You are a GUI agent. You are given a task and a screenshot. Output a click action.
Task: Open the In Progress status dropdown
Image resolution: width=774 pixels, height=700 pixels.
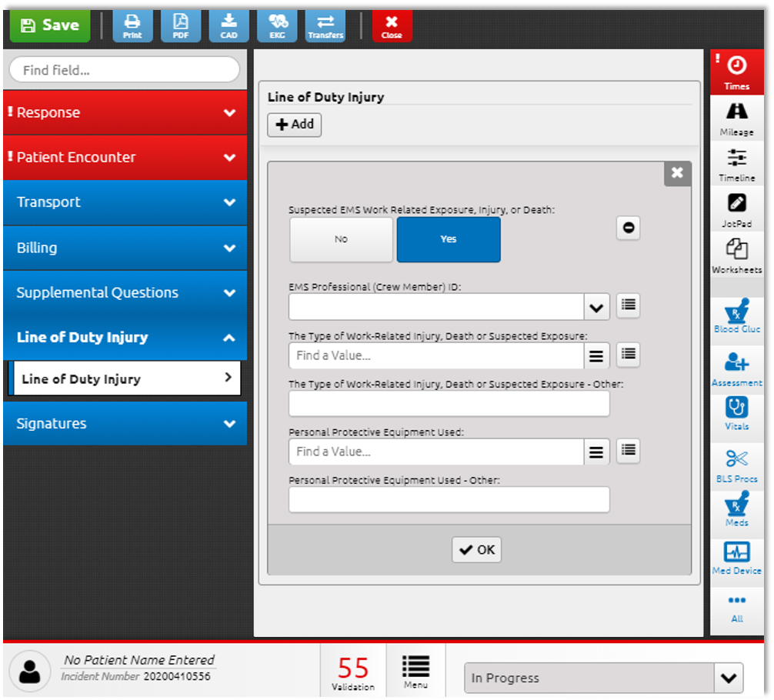[728, 678]
